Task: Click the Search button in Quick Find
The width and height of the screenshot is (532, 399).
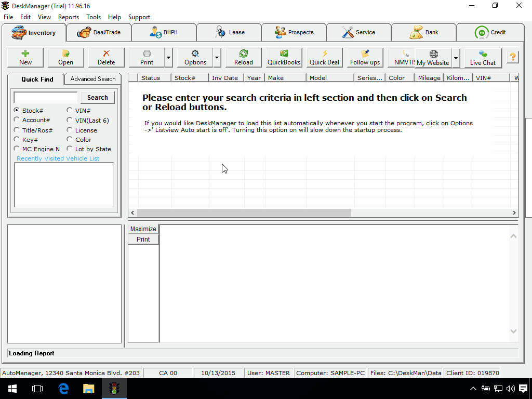Action: click(x=97, y=97)
